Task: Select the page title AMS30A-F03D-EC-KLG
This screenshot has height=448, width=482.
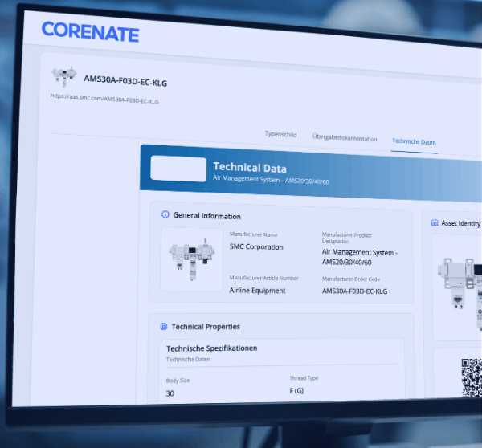Action: coord(125,81)
